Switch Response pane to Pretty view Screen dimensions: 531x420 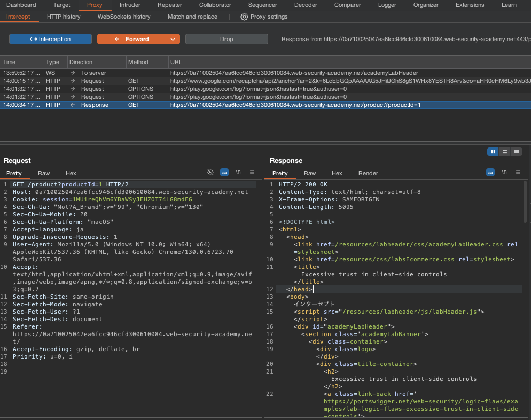pos(280,173)
